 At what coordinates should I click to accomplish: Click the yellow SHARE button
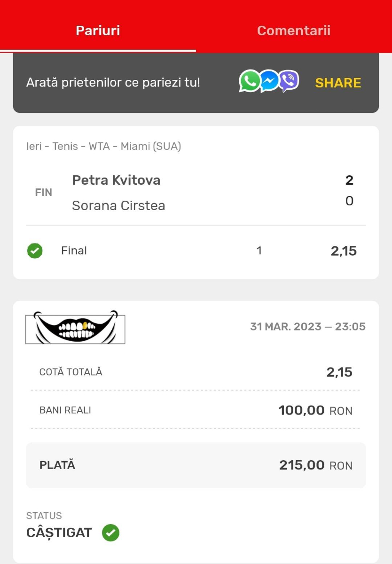coord(338,83)
